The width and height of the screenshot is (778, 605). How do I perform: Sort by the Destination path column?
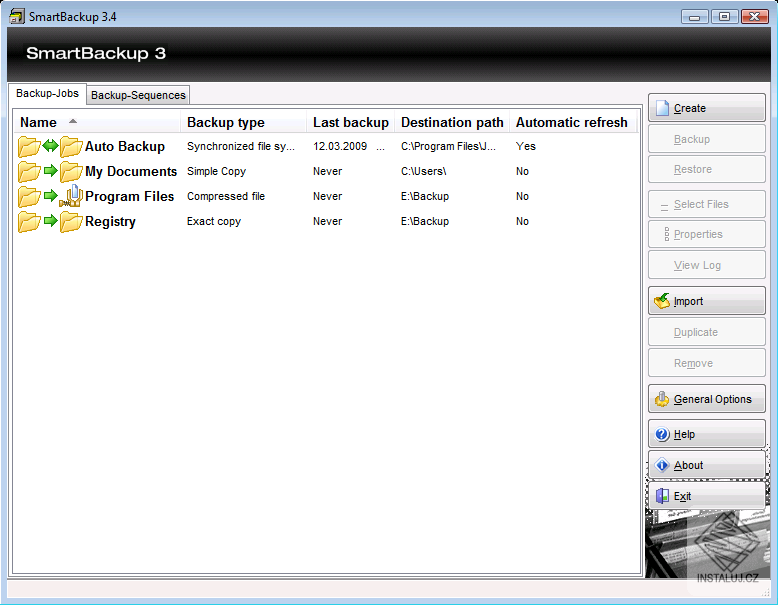pyautogui.click(x=452, y=122)
